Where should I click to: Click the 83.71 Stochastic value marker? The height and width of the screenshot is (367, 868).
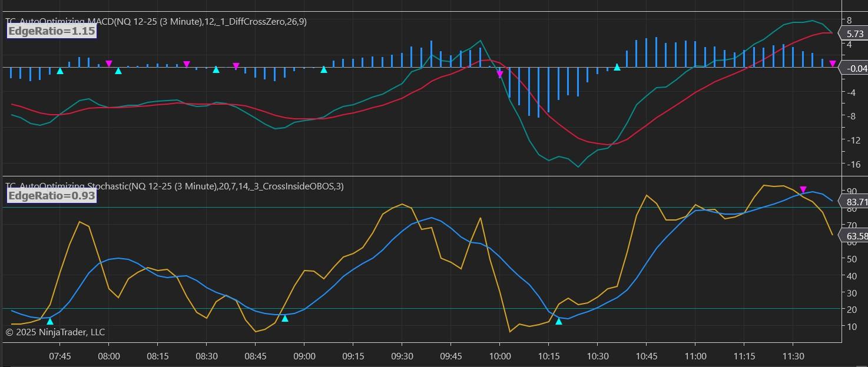coord(856,202)
